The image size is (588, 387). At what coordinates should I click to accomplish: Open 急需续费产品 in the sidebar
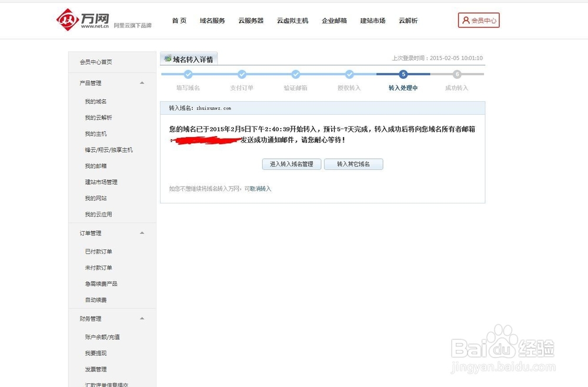point(101,284)
